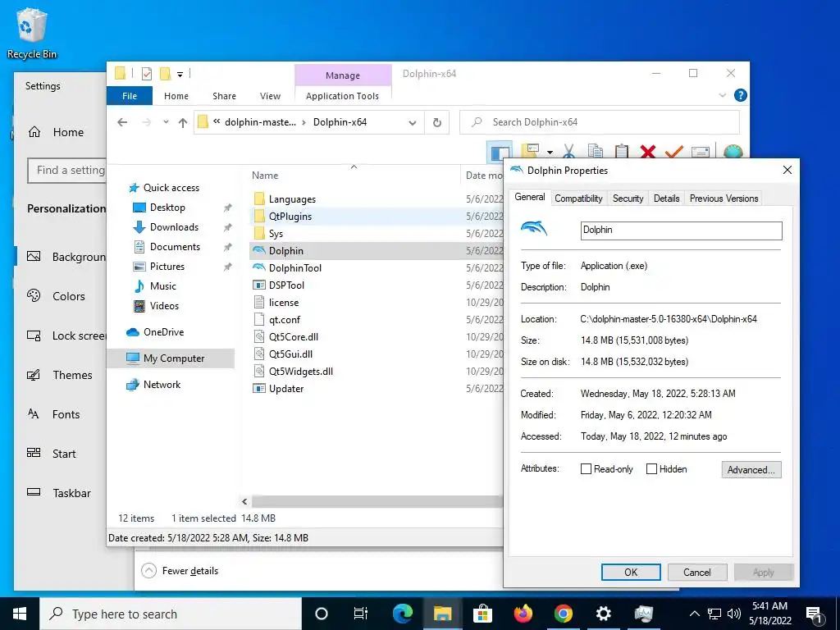Open the recent locations dropdown arrow

[x=166, y=122]
